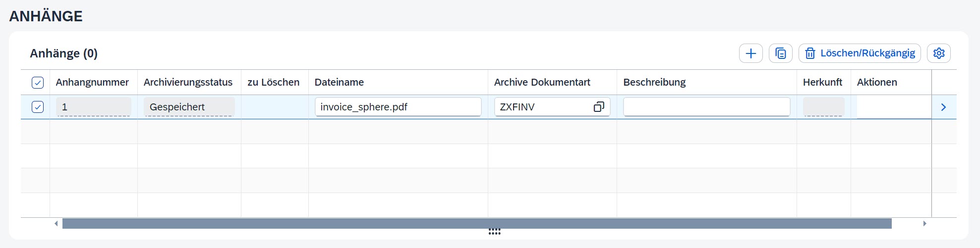The width and height of the screenshot is (980, 248).
Task: Click the Löschen/Rückgängig button
Action: (859, 53)
